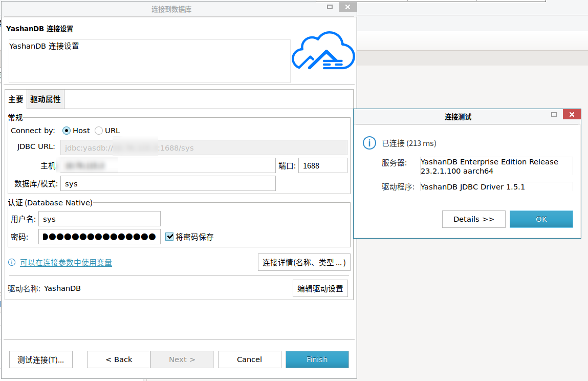Maximize the 连接到数据库 window

330,7
